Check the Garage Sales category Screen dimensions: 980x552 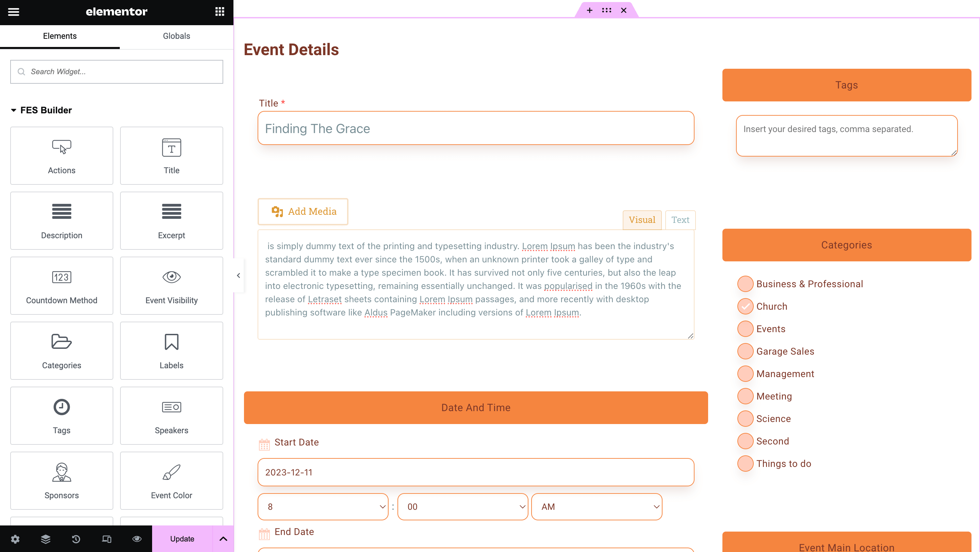745,351
